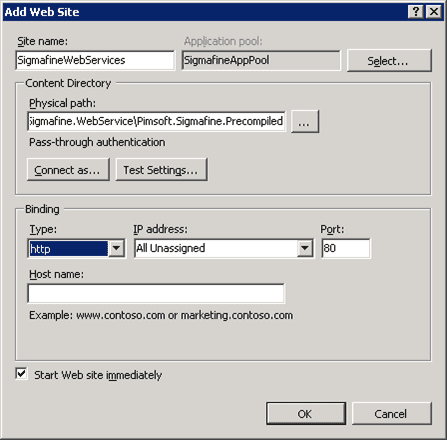Click the Content Directory group title

click(x=68, y=83)
